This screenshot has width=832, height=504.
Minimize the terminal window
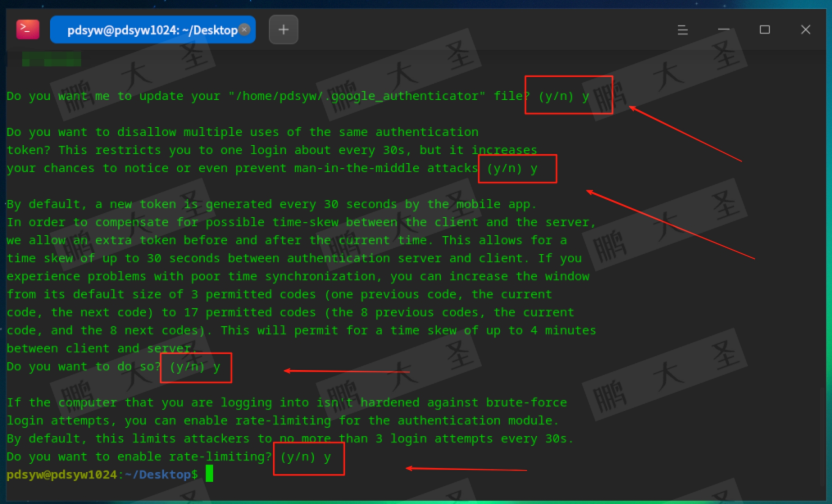(723, 30)
